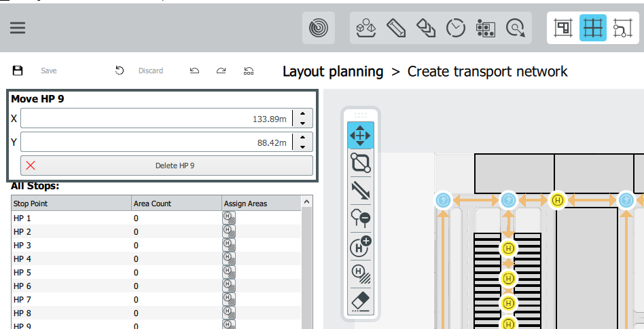Click assign areas icon for HP 4
This screenshot has width=644, height=329.
coord(229,258)
